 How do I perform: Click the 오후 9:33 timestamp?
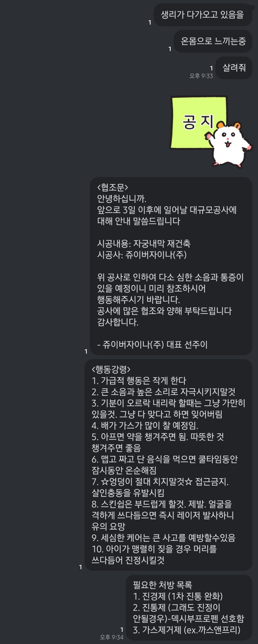[x=201, y=76]
